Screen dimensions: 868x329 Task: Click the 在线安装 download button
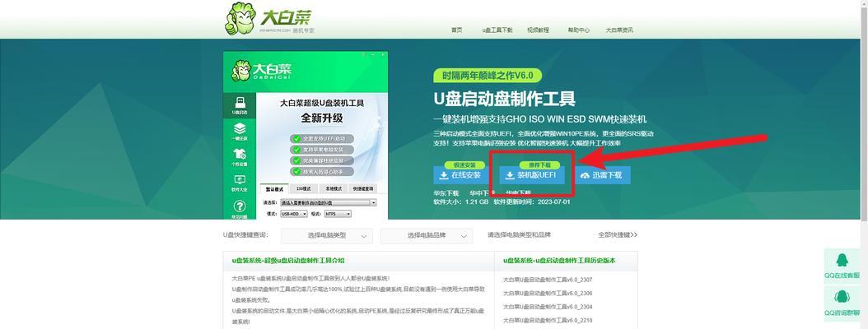pyautogui.click(x=460, y=175)
